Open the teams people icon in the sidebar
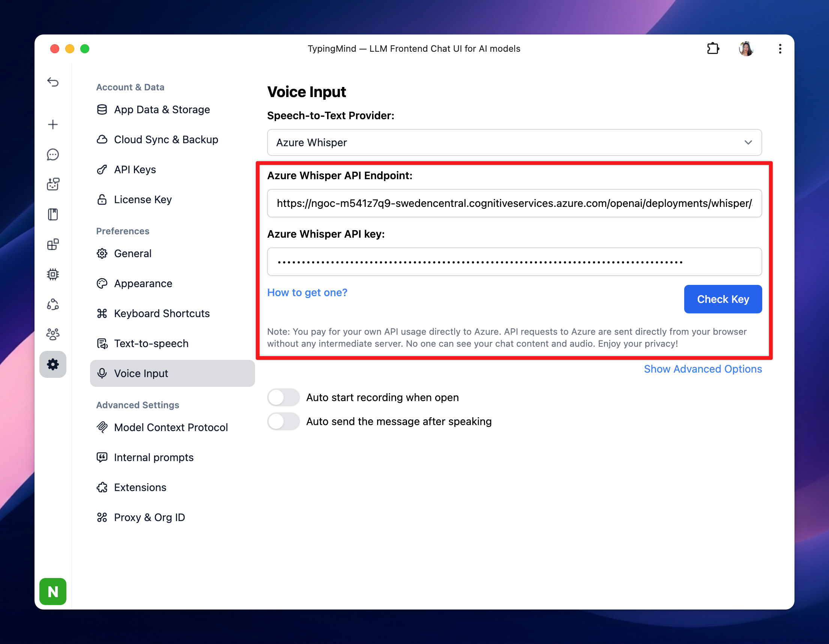The width and height of the screenshot is (829, 644). pyautogui.click(x=53, y=334)
